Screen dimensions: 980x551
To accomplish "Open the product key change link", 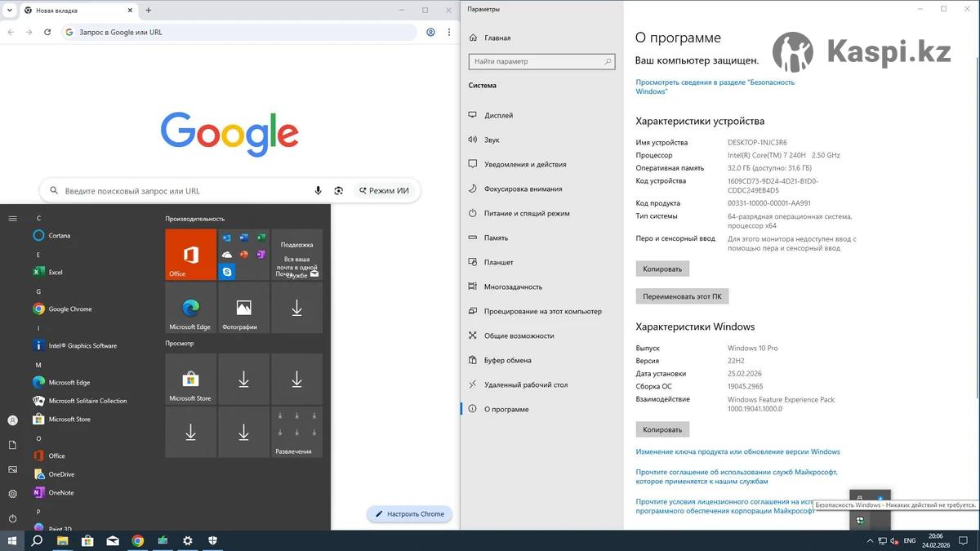I will [x=737, y=451].
